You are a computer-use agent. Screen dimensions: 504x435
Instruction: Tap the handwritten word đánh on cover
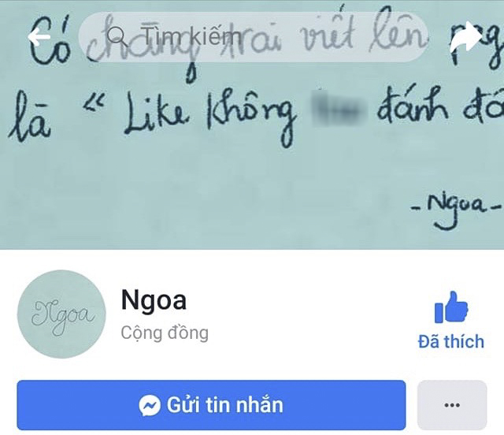(x=413, y=108)
